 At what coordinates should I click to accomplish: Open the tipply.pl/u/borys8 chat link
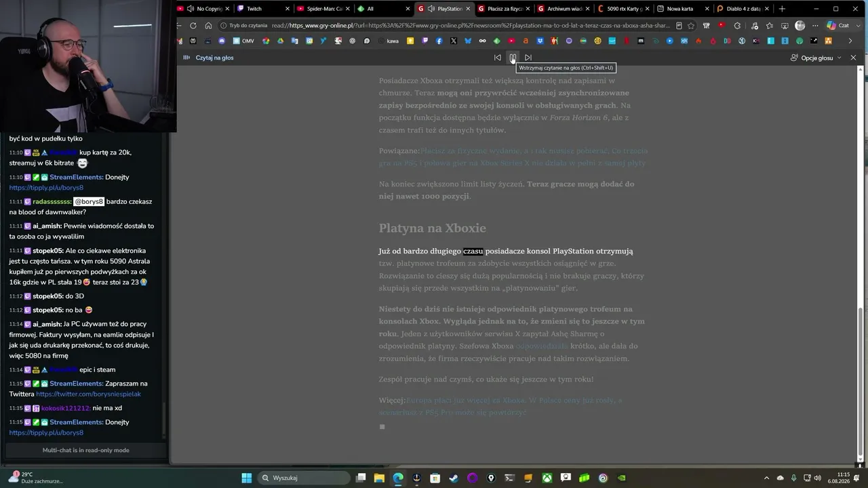(x=46, y=188)
